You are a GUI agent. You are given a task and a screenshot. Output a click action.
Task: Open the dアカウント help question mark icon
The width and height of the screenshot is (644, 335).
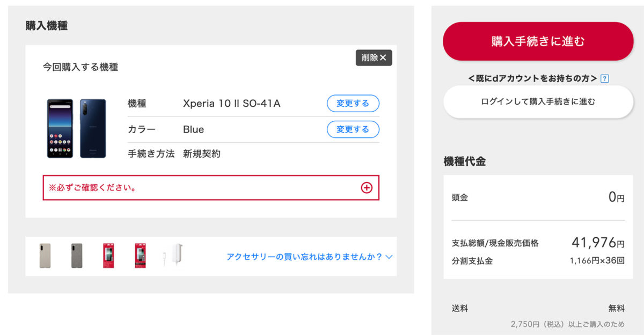605,78
